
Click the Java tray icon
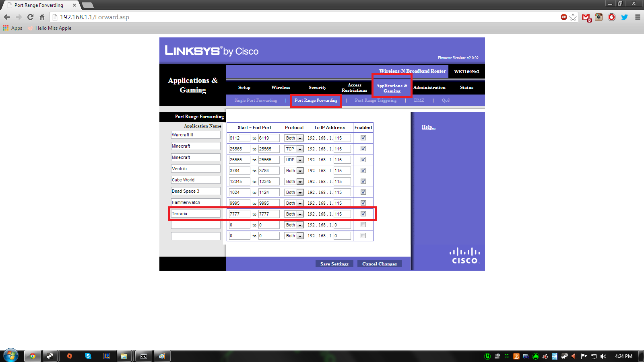click(516, 356)
